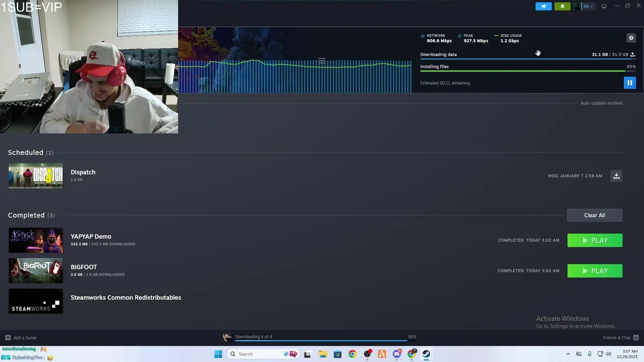Click the NETWORK 906.6 Mbps stat

pos(436,38)
